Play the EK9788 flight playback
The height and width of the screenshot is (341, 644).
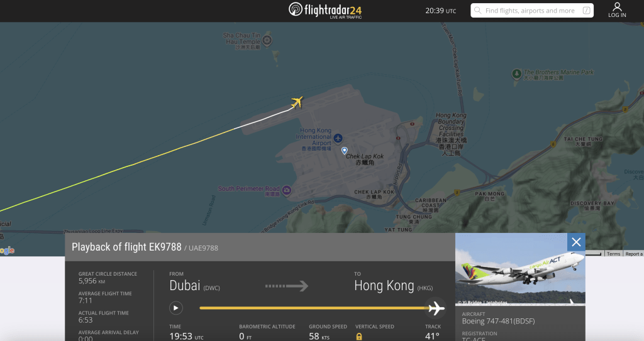(176, 308)
